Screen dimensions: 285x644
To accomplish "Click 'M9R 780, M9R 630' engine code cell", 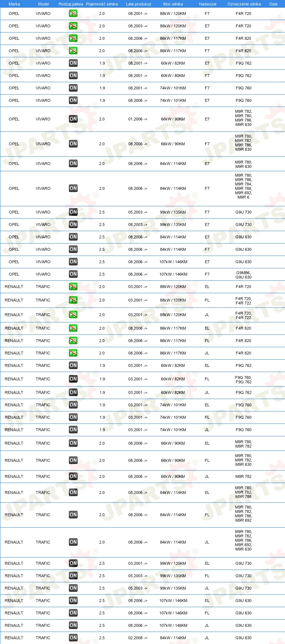I will (243, 164).
